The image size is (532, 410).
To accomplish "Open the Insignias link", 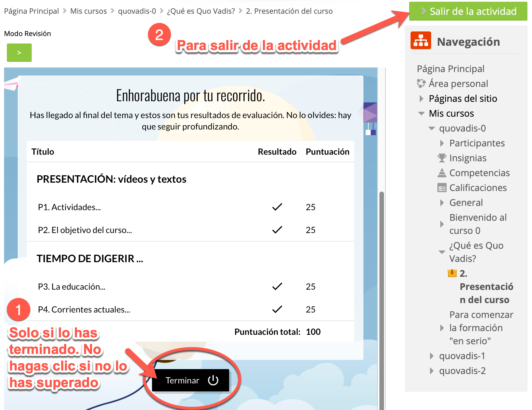I will pos(468,158).
